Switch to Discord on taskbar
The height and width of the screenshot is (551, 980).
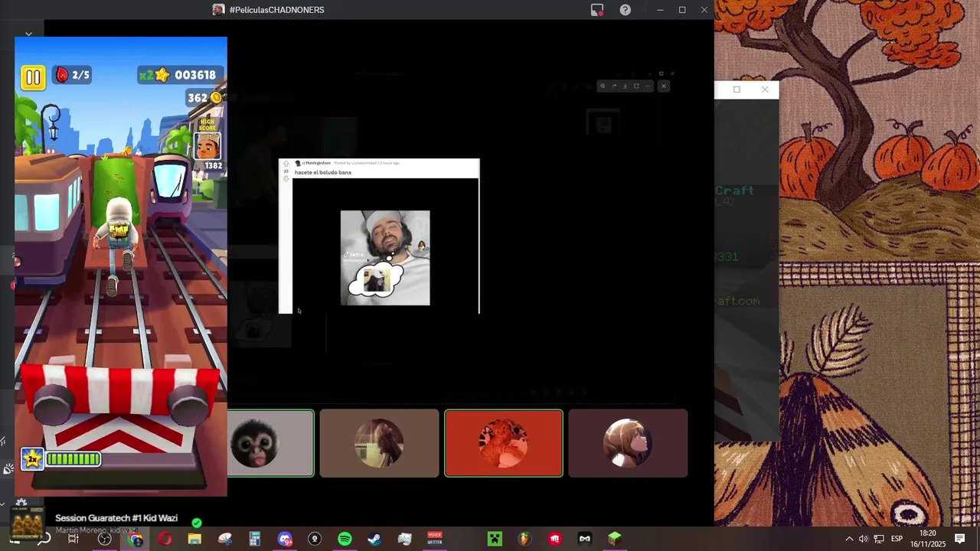coord(285,540)
